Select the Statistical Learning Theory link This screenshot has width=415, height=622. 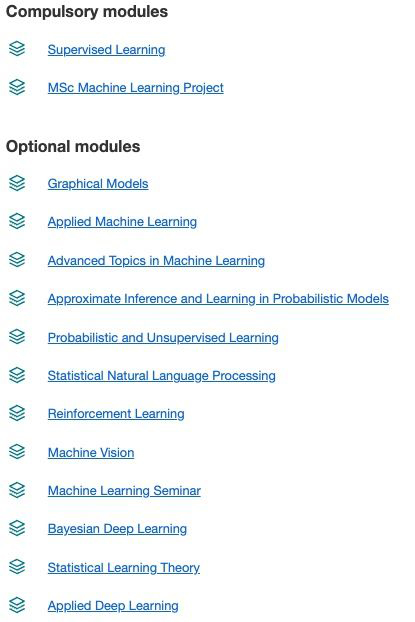[x=124, y=568]
